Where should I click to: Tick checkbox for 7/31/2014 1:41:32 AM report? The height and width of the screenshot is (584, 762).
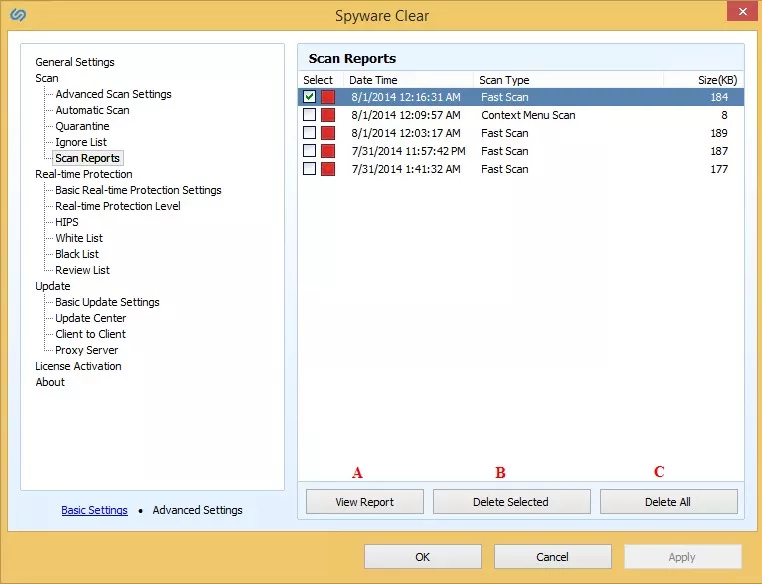click(310, 169)
